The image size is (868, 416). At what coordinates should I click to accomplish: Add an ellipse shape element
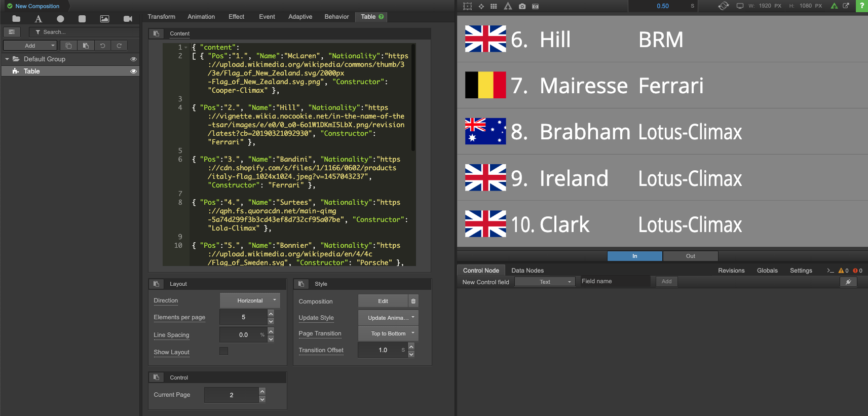coord(60,19)
